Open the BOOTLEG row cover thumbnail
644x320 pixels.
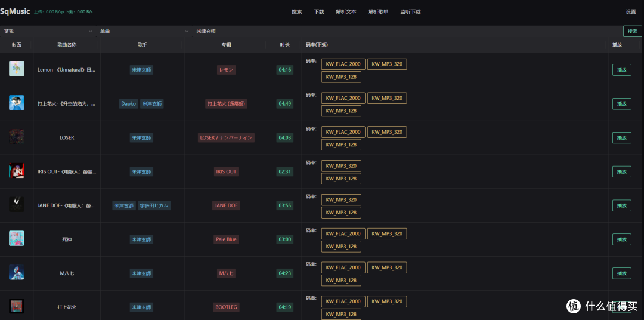click(x=17, y=306)
